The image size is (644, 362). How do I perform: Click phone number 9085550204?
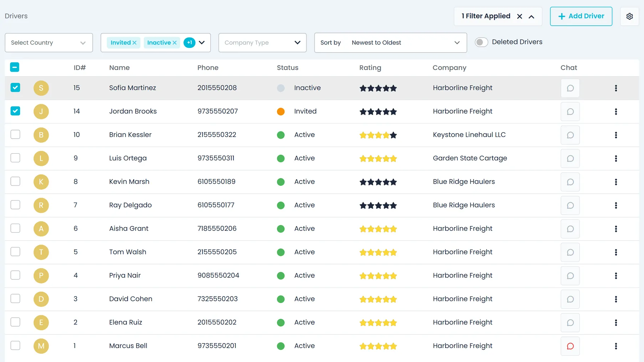pyautogui.click(x=218, y=276)
